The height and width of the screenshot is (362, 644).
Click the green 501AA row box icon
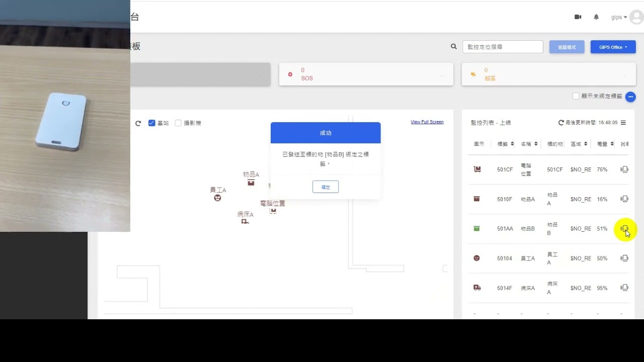pyautogui.click(x=476, y=229)
